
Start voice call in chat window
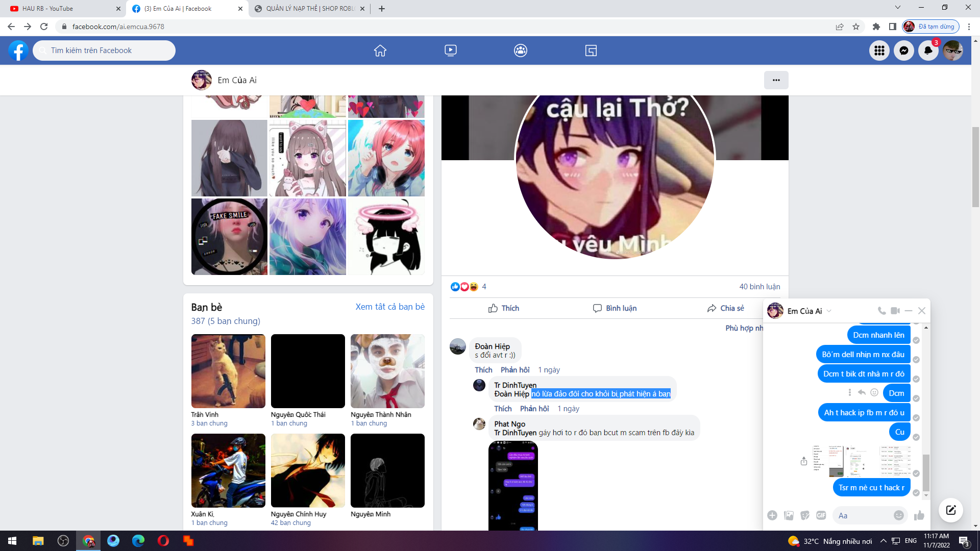[x=881, y=311]
